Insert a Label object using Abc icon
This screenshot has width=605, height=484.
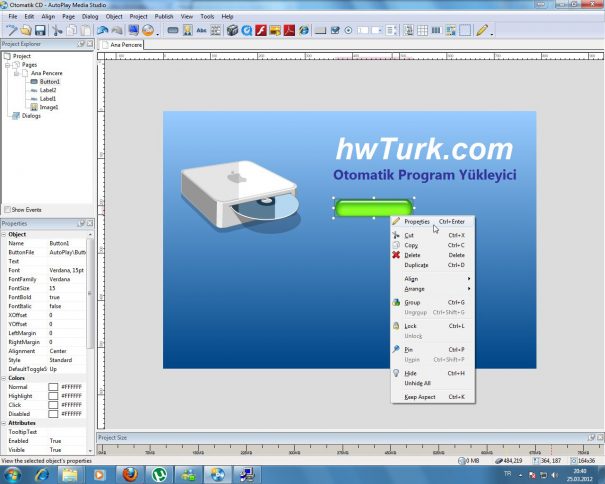point(201,30)
